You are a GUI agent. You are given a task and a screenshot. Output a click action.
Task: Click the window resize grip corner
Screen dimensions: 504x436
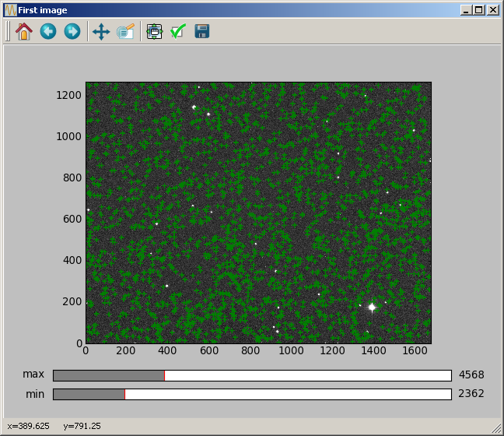[x=496, y=428]
